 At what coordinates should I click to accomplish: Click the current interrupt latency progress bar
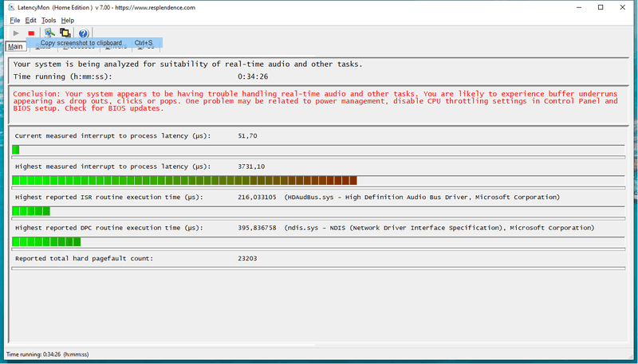(318, 150)
